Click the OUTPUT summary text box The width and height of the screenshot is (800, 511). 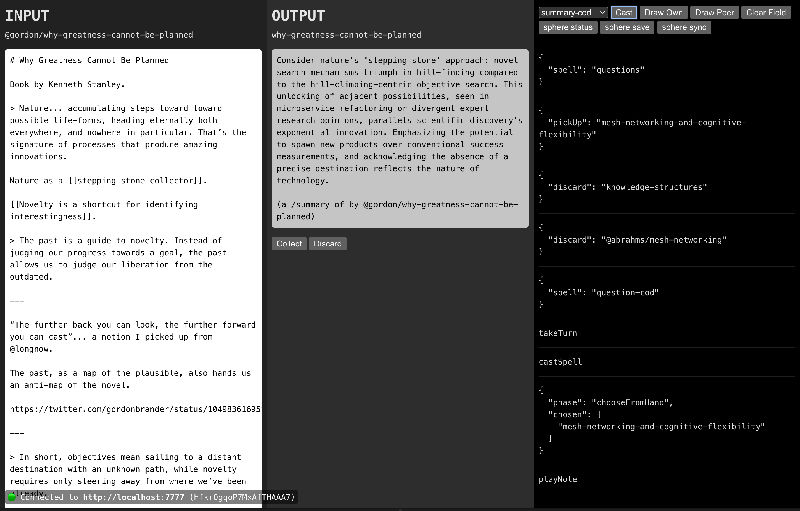[400, 138]
